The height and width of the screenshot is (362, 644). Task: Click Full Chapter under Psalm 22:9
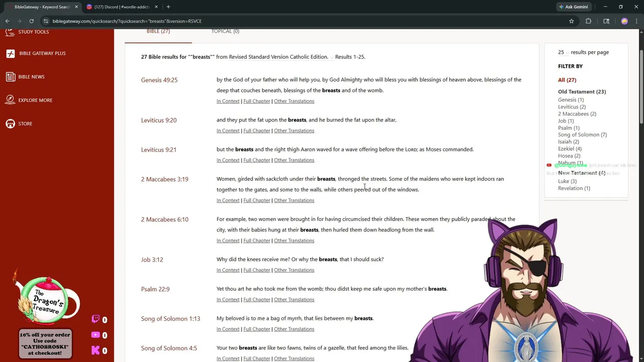(x=257, y=300)
